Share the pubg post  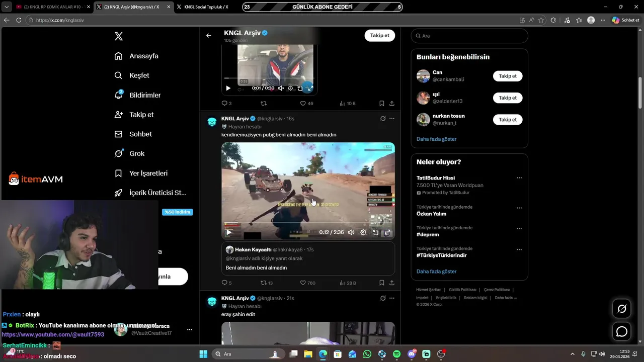pyautogui.click(x=391, y=283)
